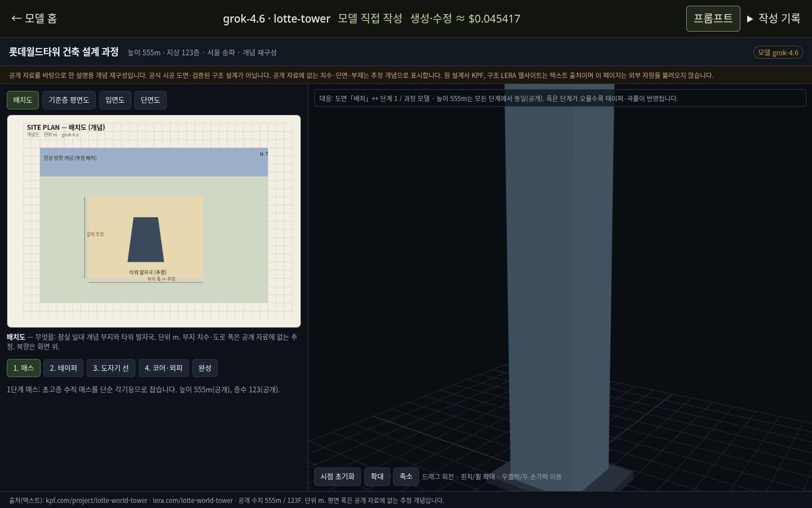This screenshot has width=812, height=508.
Task: Click the 모델 grok-4.6 badge
Action: (x=778, y=52)
